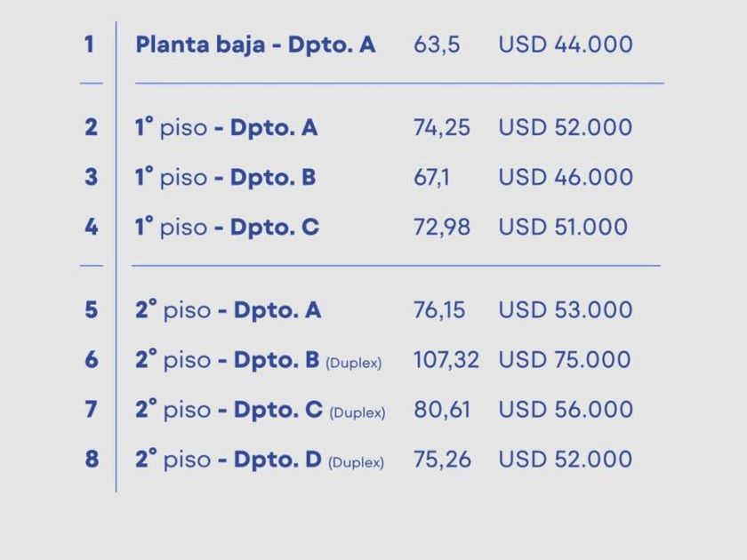The image size is (747, 560).
Task: Click the USD 46.000 price
Action: click(565, 177)
